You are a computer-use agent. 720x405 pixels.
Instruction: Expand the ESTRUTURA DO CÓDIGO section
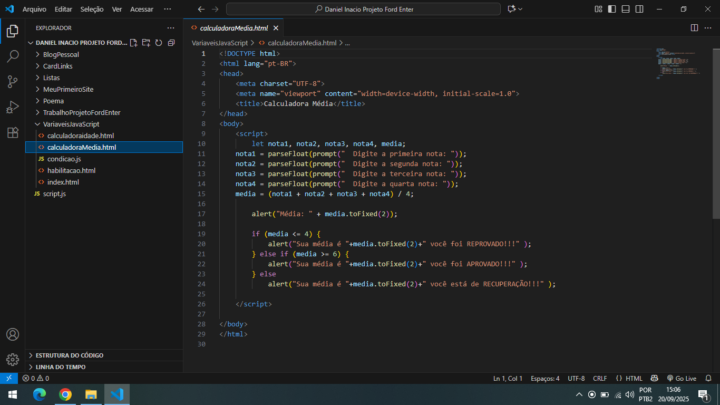point(68,355)
